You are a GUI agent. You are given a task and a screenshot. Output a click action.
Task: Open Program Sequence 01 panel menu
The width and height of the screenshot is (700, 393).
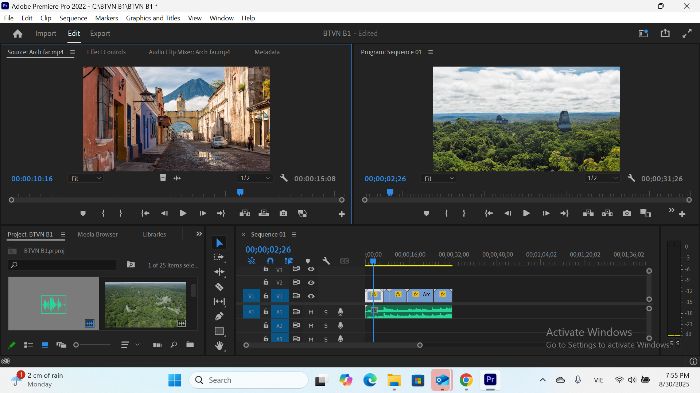point(430,52)
